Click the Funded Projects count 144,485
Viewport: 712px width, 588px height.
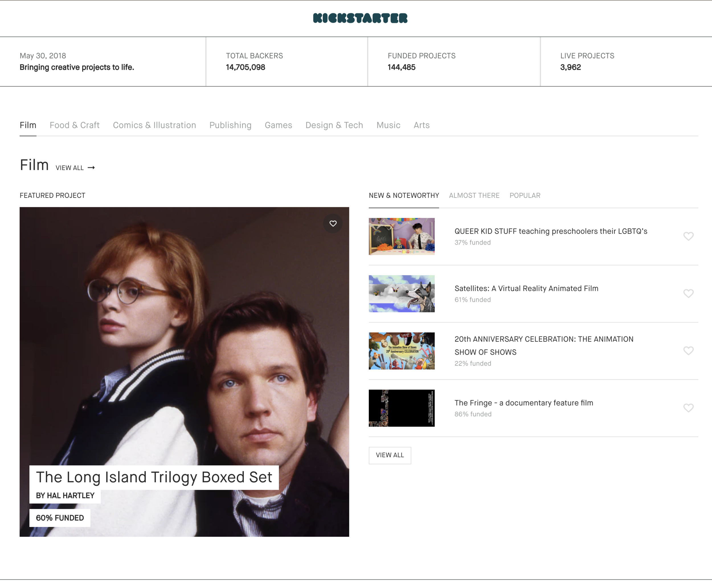point(401,68)
